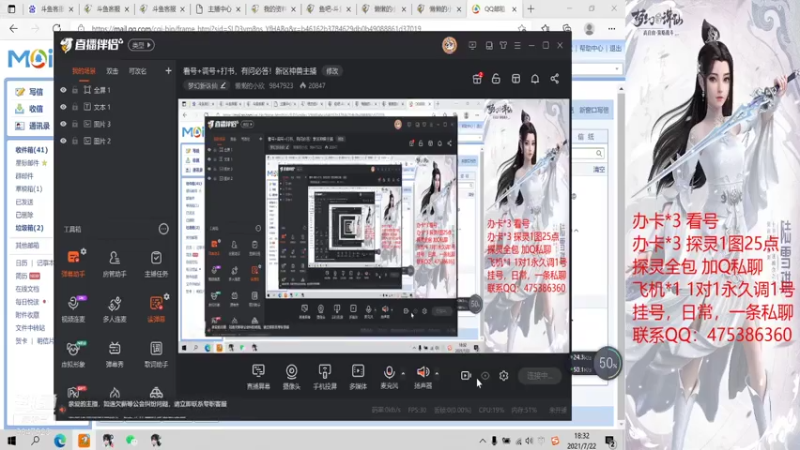Click the gear badge on the 弹幕助手 icon

click(83, 252)
